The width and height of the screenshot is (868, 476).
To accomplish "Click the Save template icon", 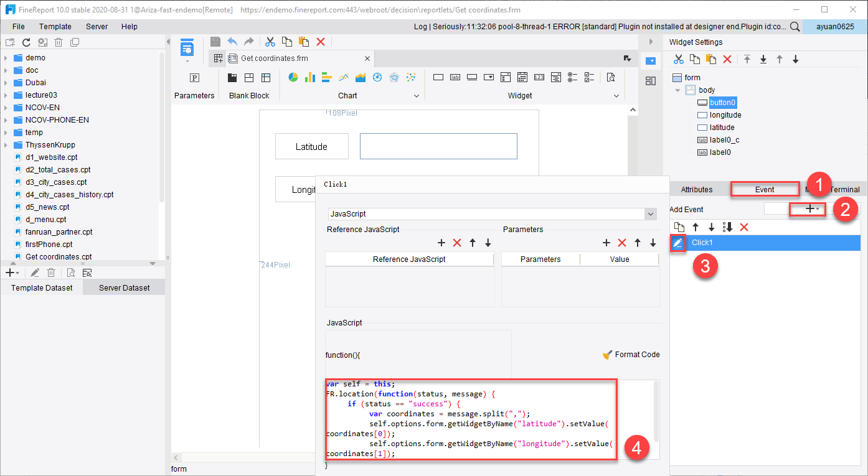I will (215, 42).
